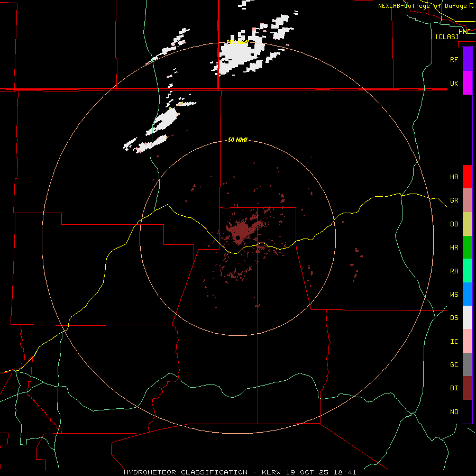Click the magenta UK color swatch
The height and width of the screenshot is (476, 476).
467,83
